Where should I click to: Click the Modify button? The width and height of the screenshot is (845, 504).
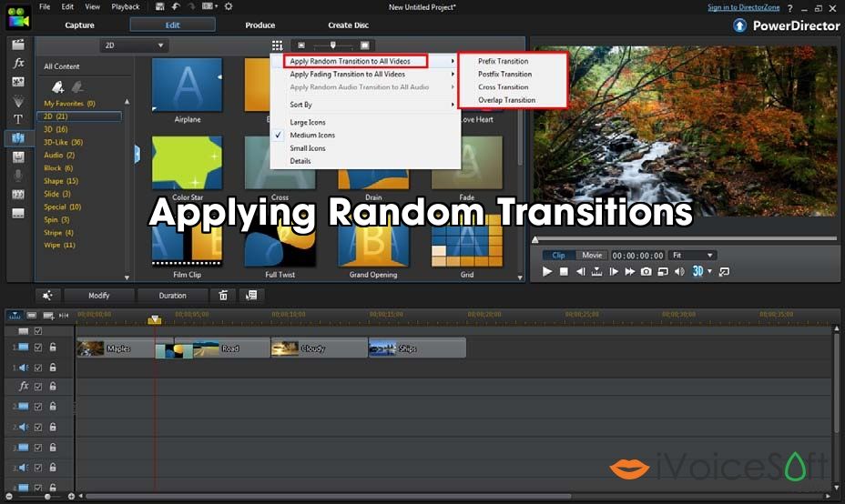click(x=98, y=295)
